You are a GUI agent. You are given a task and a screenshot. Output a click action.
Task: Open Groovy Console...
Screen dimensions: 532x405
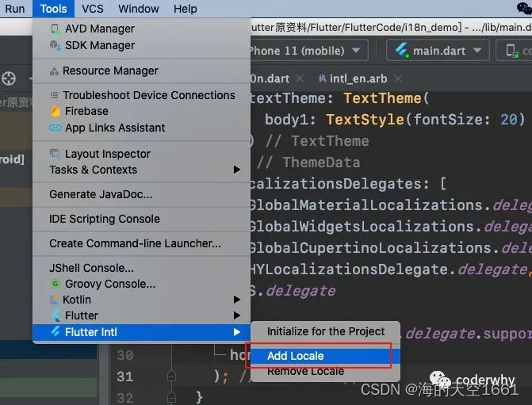[x=141, y=284]
